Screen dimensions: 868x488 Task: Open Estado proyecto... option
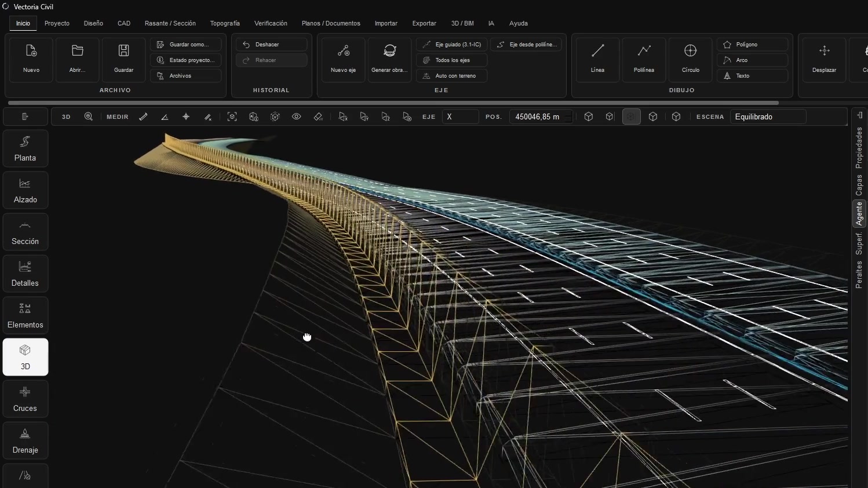coord(186,60)
